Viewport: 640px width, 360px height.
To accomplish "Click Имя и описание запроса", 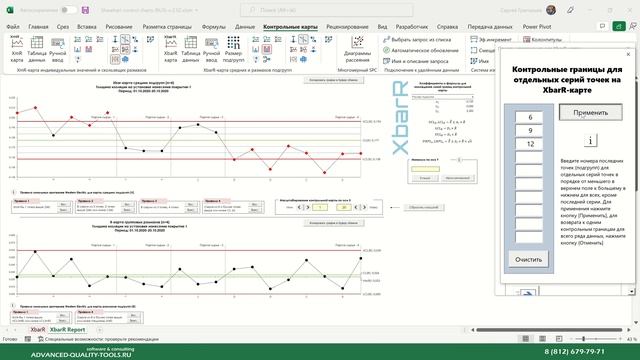I will click(x=416, y=61).
